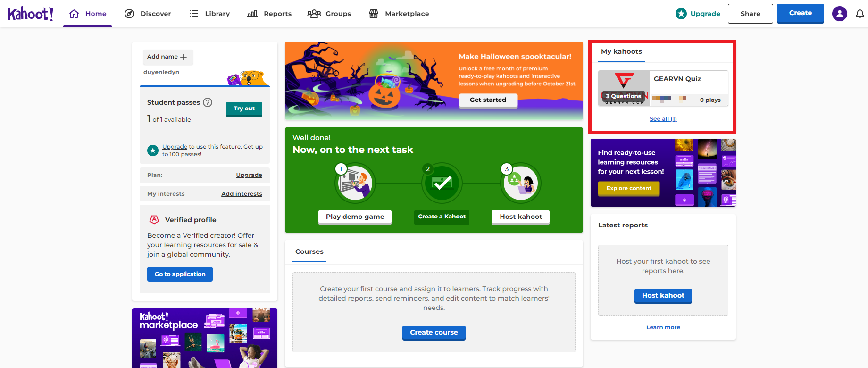Select the Courses tab

[x=309, y=252]
